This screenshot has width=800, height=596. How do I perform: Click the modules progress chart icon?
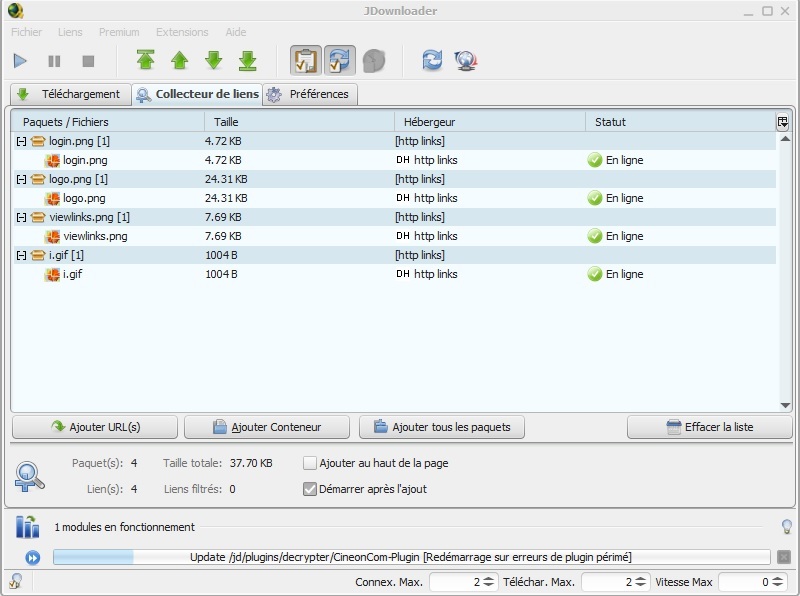click(x=28, y=527)
